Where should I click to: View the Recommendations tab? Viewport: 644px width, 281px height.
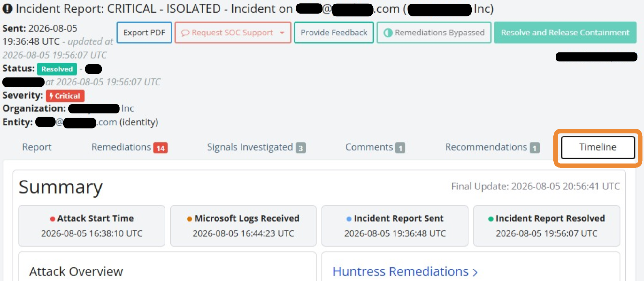[x=492, y=147]
